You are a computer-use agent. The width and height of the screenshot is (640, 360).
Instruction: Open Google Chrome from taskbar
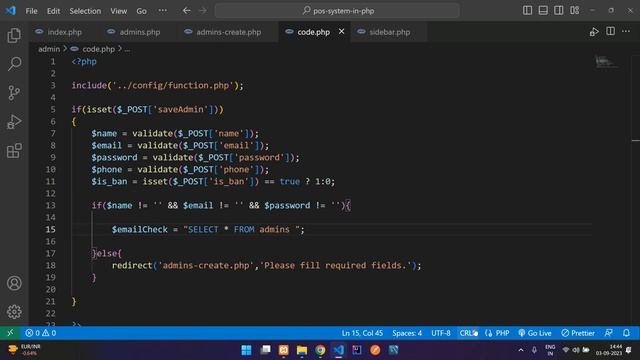320,350
